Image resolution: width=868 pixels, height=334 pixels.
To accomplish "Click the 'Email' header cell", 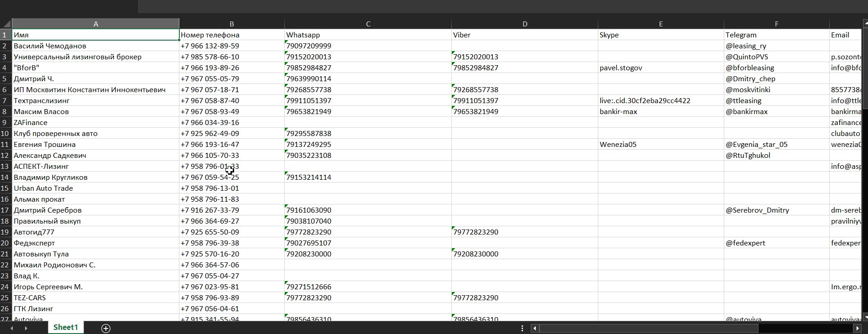I will point(846,35).
